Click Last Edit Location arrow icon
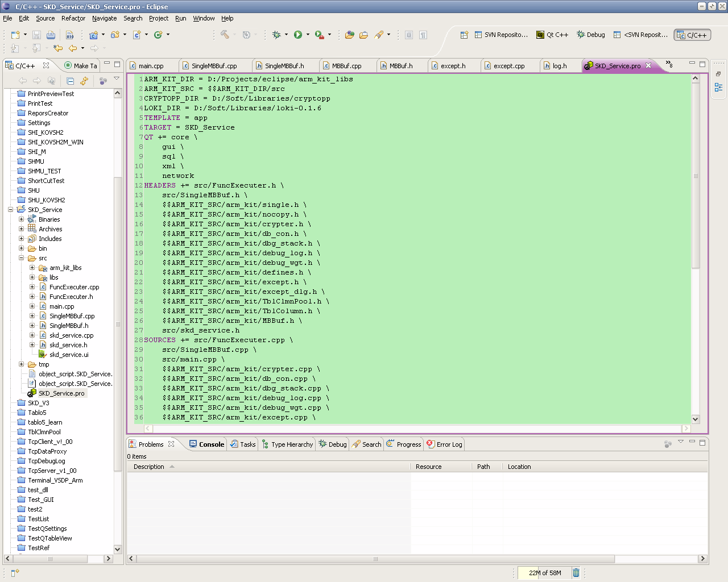728x582 pixels. (57, 48)
